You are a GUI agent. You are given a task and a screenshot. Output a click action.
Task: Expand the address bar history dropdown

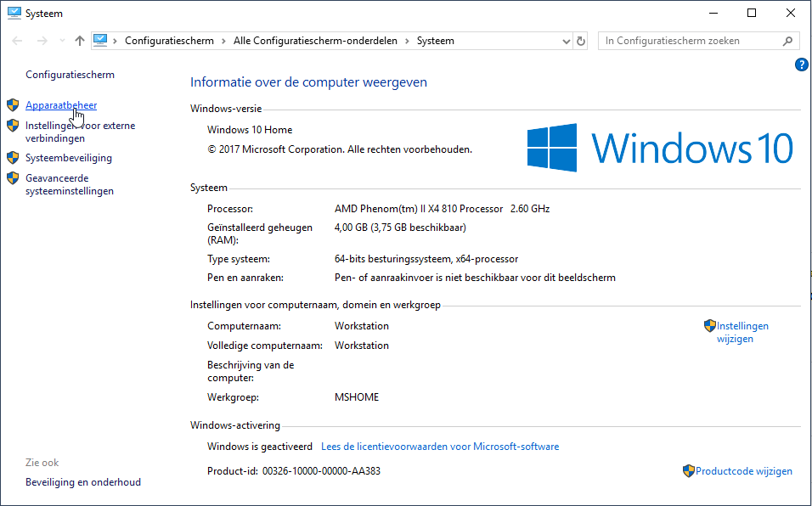pyautogui.click(x=567, y=41)
